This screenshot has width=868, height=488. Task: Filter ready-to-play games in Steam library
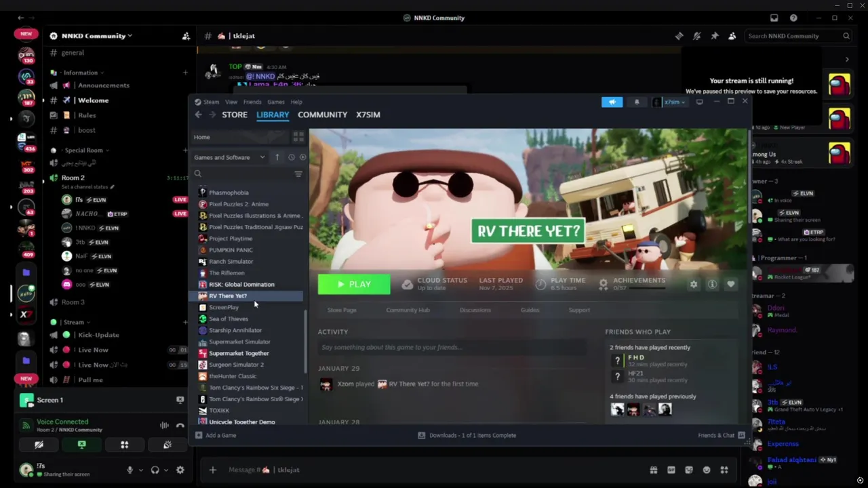pyautogui.click(x=302, y=157)
